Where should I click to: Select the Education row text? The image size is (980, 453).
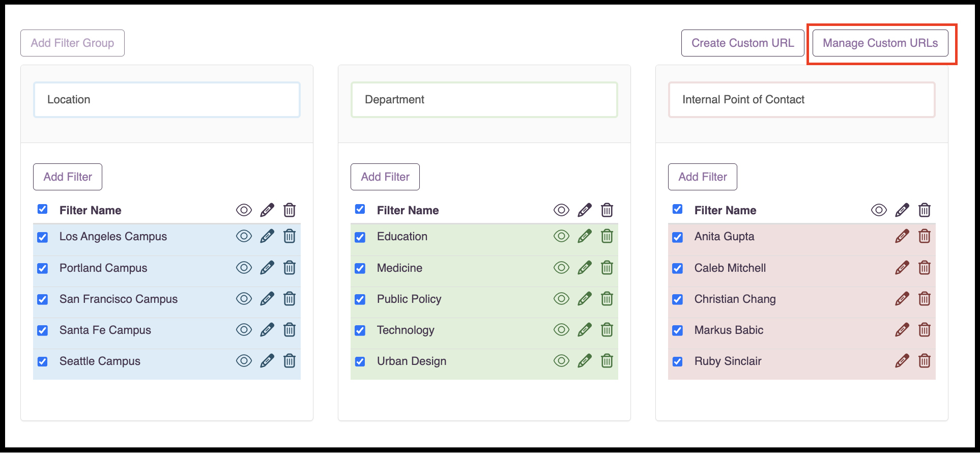click(402, 236)
